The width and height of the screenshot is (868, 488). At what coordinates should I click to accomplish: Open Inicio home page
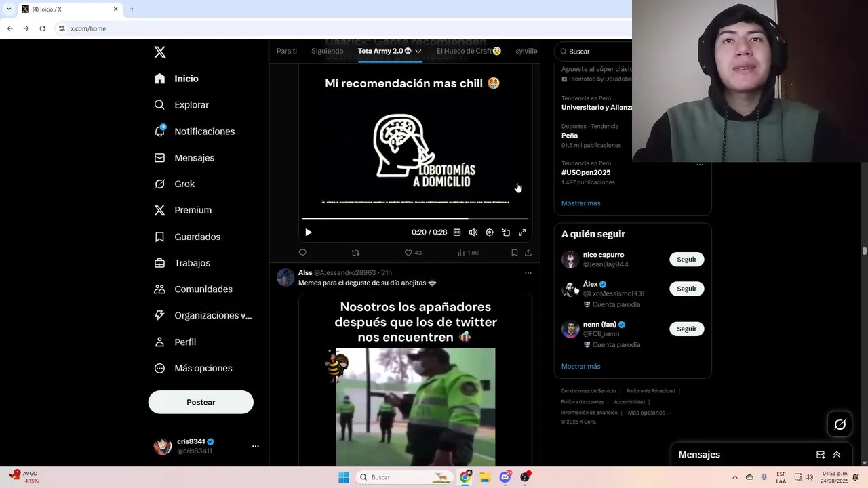coord(176,79)
